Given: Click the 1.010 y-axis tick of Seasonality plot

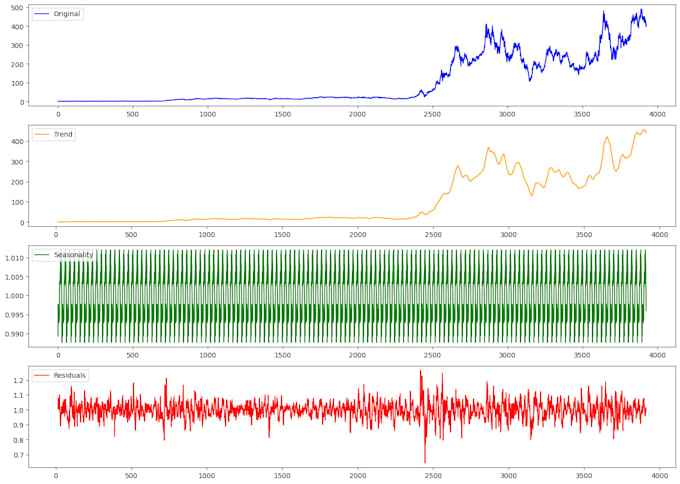Looking at the screenshot, I should [x=14, y=258].
